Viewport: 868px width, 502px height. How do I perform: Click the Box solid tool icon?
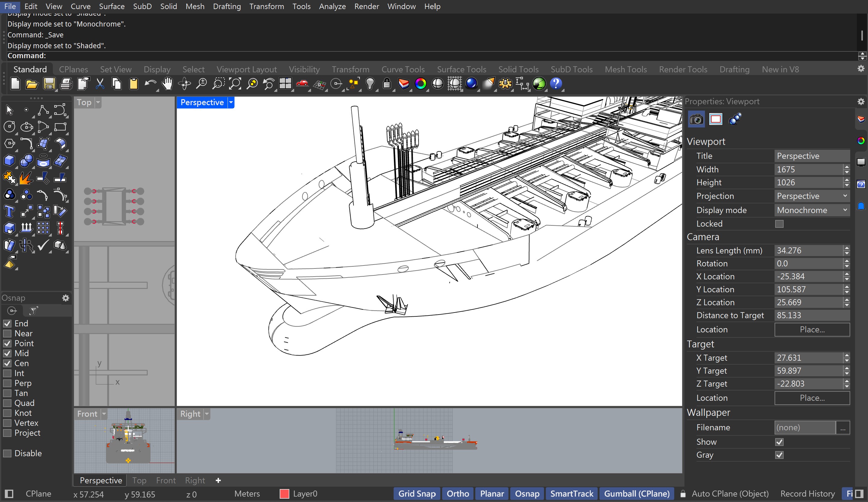[9, 160]
